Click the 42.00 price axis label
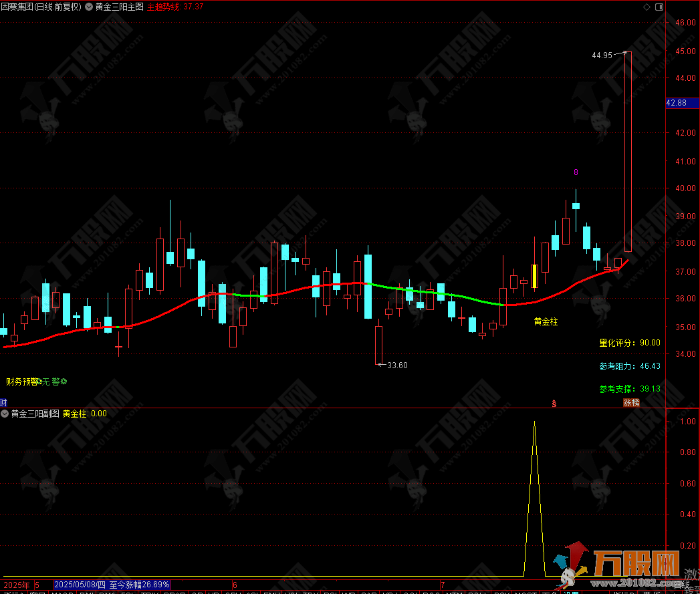This screenshot has width=700, height=594. pos(685,133)
